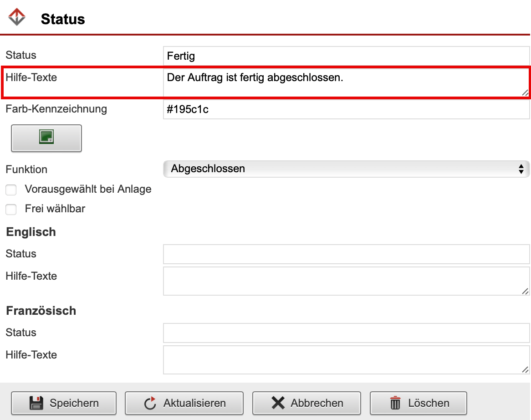The image size is (531, 420).
Task: Click the Speichern button
Action: coord(64,403)
